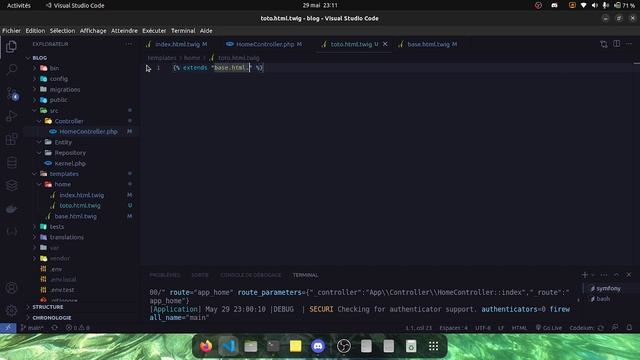640x360 pixels.
Task: Launch Firefox from the dock
Action: (206, 346)
